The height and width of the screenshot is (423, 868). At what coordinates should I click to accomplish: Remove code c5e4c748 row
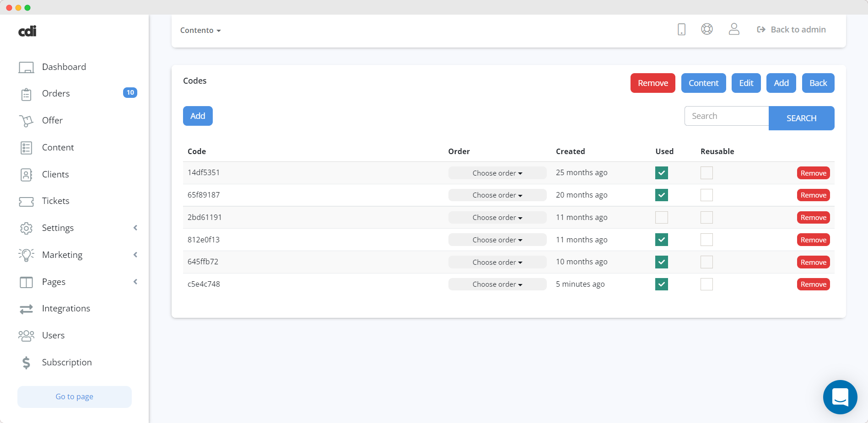coord(814,284)
